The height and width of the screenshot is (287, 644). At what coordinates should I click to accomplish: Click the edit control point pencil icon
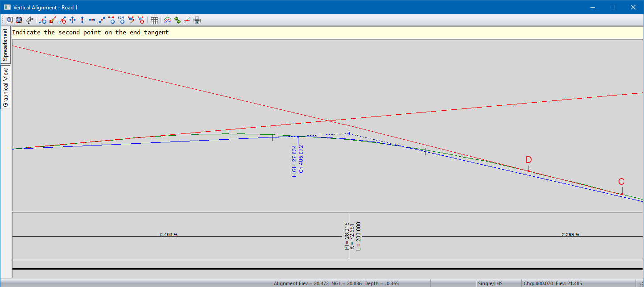click(x=131, y=20)
